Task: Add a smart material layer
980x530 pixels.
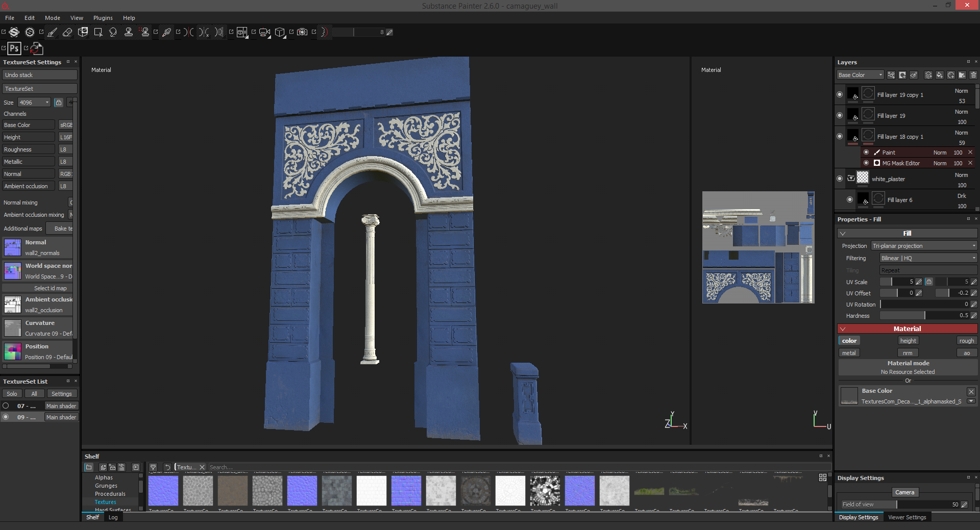Action: pos(951,75)
